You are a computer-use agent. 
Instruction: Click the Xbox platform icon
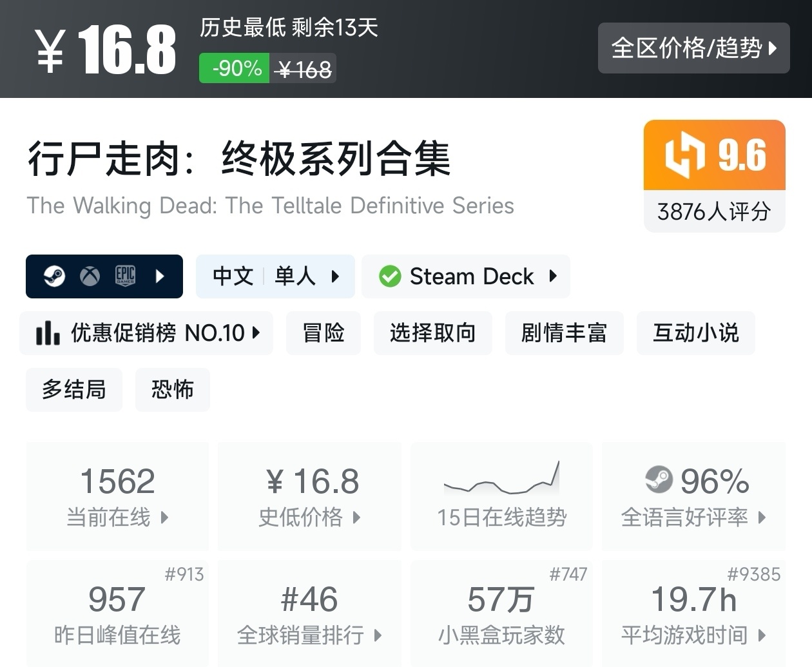click(x=90, y=276)
